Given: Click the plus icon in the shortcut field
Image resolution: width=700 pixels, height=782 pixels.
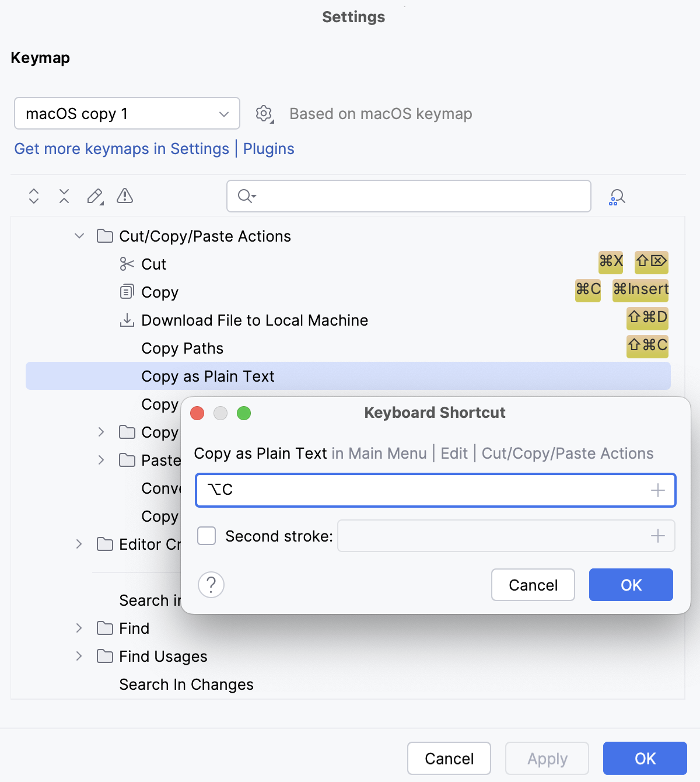Looking at the screenshot, I should [657, 490].
